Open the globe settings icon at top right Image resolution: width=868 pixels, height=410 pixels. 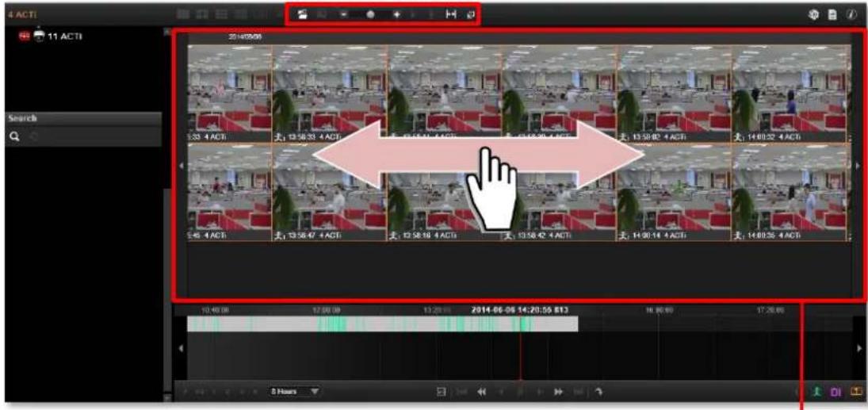pos(815,16)
